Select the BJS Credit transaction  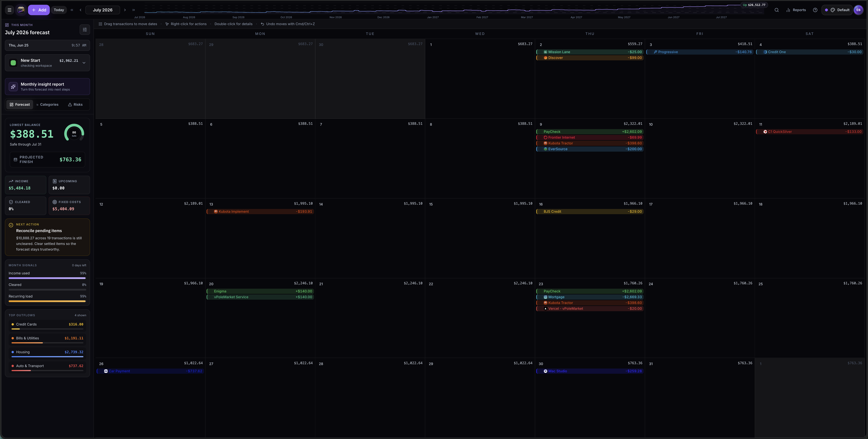pos(590,212)
